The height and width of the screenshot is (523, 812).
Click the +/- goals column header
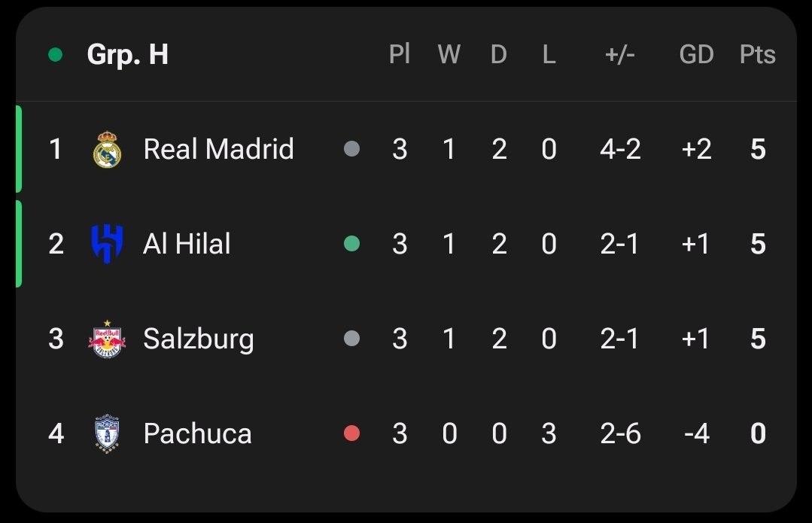tap(620, 54)
